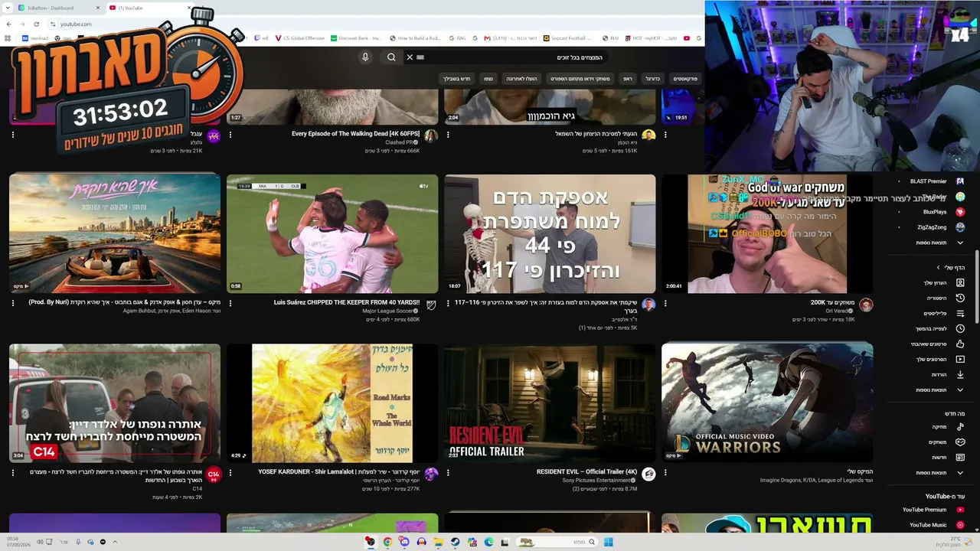The image size is (980, 551).
Task: Select the ראפ filter chip
Action: tap(628, 79)
